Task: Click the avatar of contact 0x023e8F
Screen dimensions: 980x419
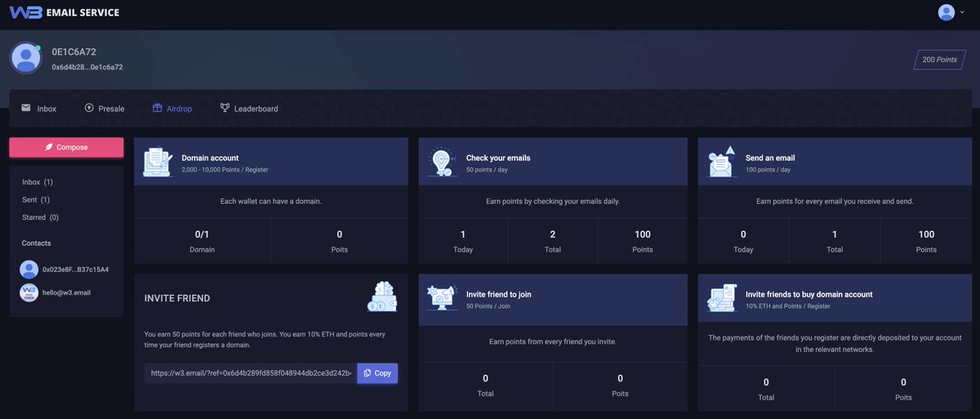Action: pyautogui.click(x=29, y=270)
